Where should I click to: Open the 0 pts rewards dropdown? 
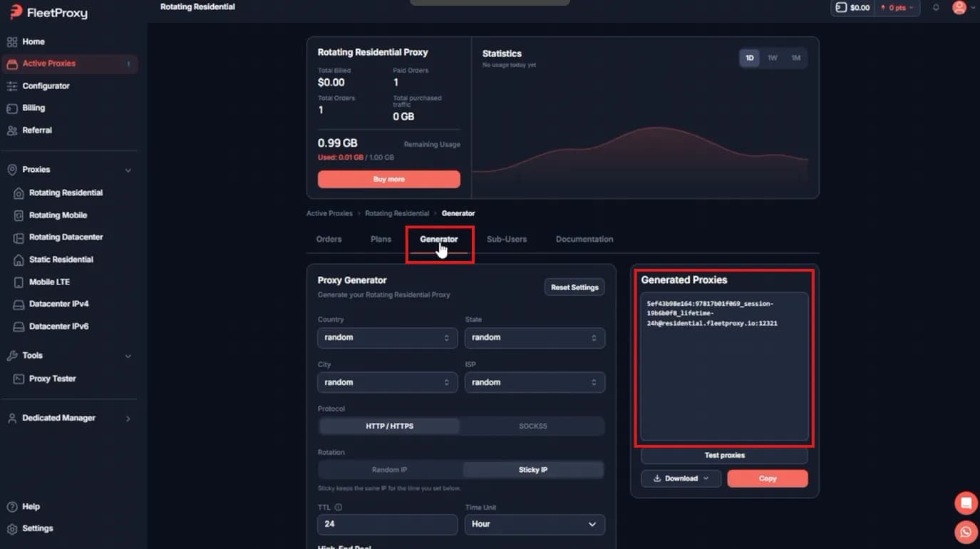click(897, 8)
